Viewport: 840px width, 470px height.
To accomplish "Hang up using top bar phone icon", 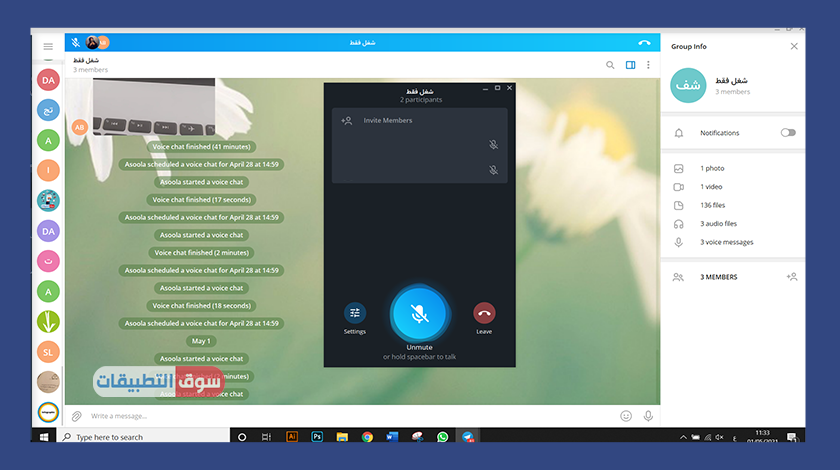I will (x=644, y=42).
